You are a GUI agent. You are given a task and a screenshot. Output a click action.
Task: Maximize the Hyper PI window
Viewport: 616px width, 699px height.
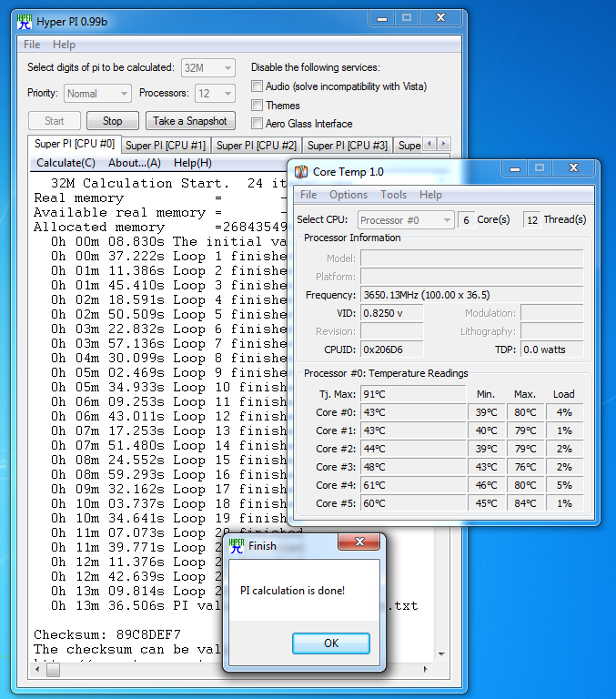(x=407, y=18)
